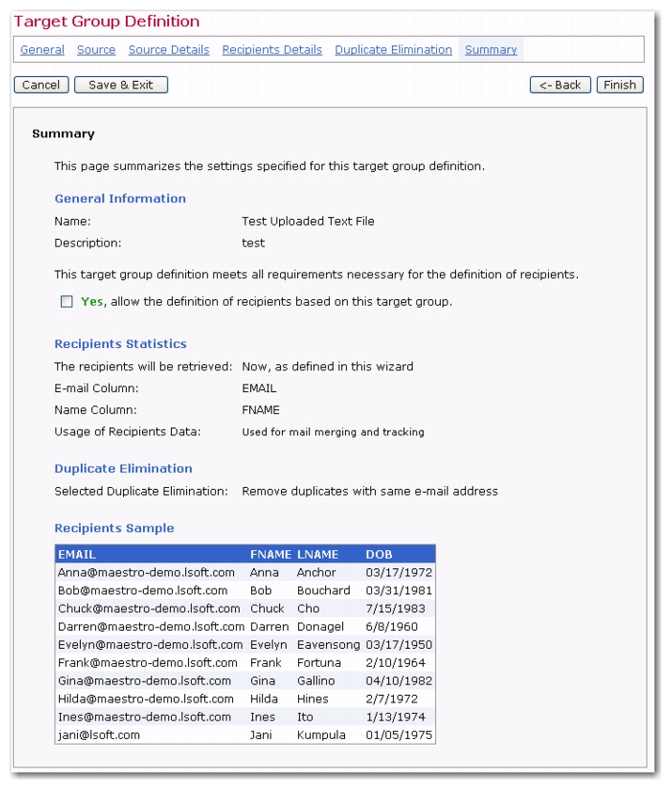Click the last name Bouchard
Image resolution: width=672 pixels, height=789 pixels.
click(x=323, y=591)
